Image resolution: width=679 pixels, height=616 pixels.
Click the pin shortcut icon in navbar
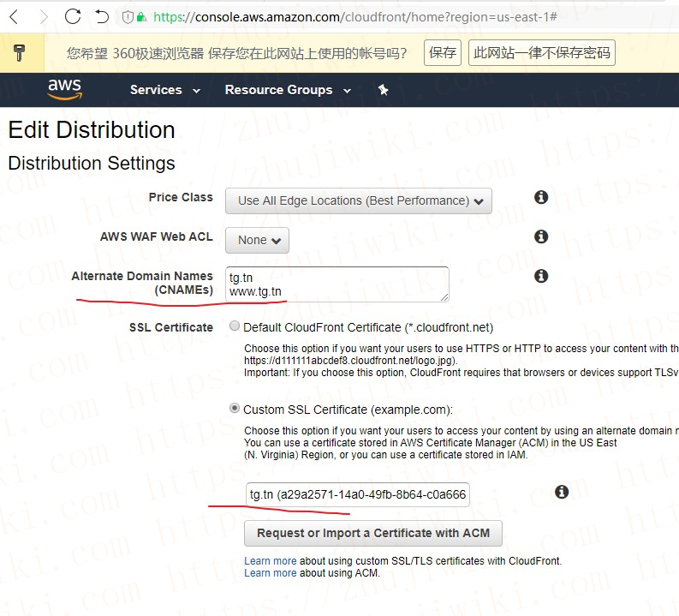click(383, 90)
